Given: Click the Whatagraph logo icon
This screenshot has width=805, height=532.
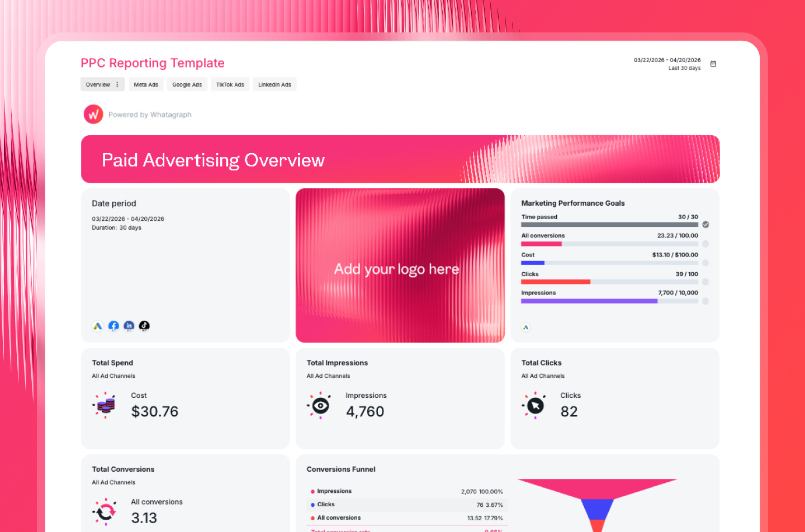Looking at the screenshot, I should (x=93, y=114).
